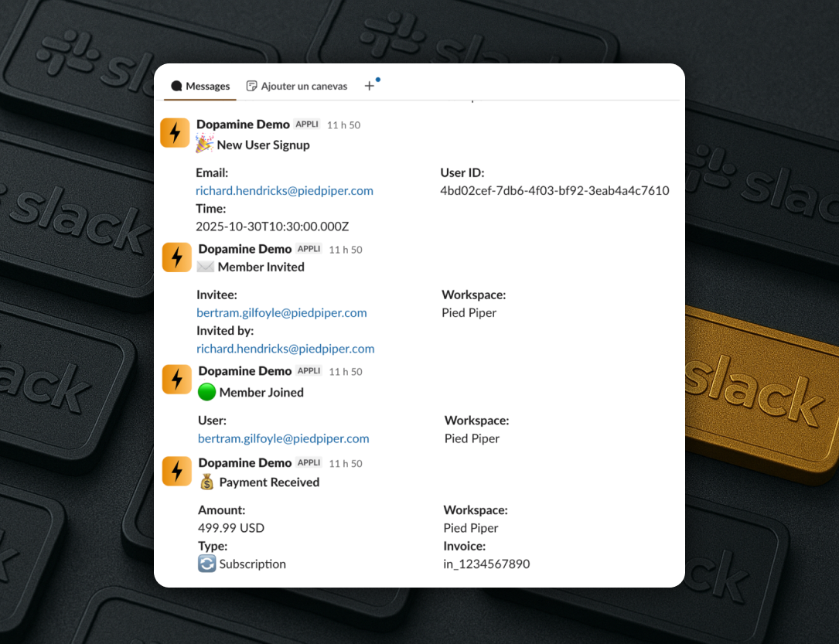
Task: Open the richard.hendricks email link under Email
Action: coord(284,190)
